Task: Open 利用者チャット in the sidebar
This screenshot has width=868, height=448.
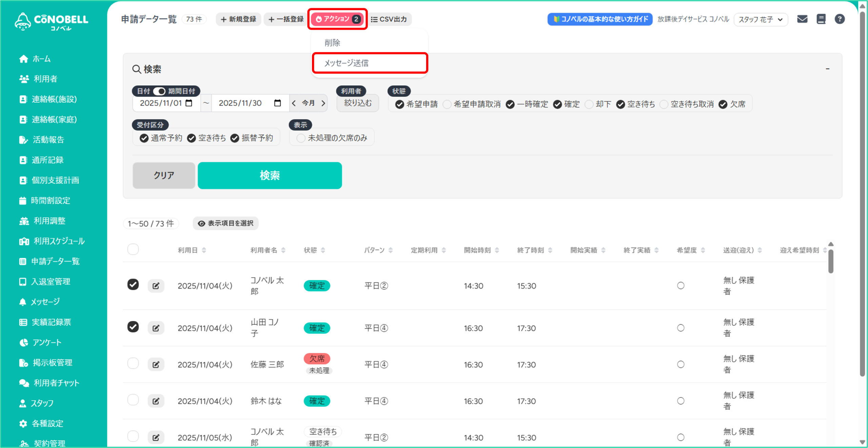Action: click(56, 383)
